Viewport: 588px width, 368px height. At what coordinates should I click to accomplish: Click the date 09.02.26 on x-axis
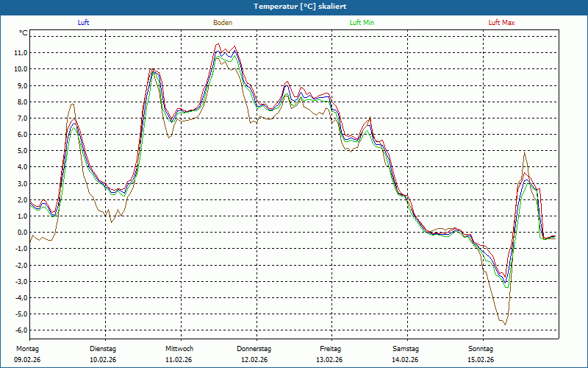(26, 360)
